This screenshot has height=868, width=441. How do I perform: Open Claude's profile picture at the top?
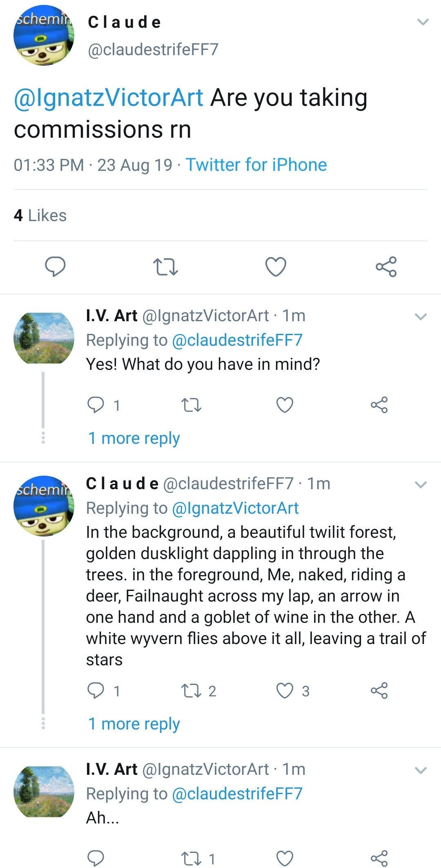pyautogui.click(x=44, y=36)
